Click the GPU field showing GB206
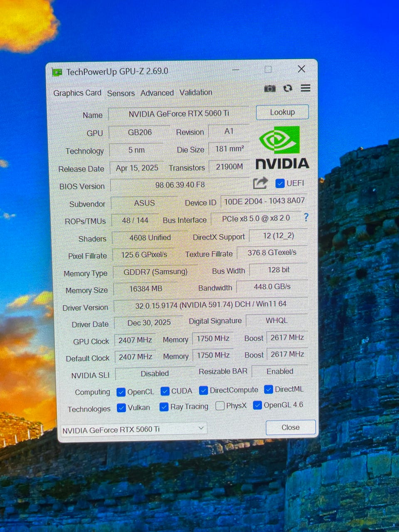The height and width of the screenshot is (532, 399). click(140, 132)
